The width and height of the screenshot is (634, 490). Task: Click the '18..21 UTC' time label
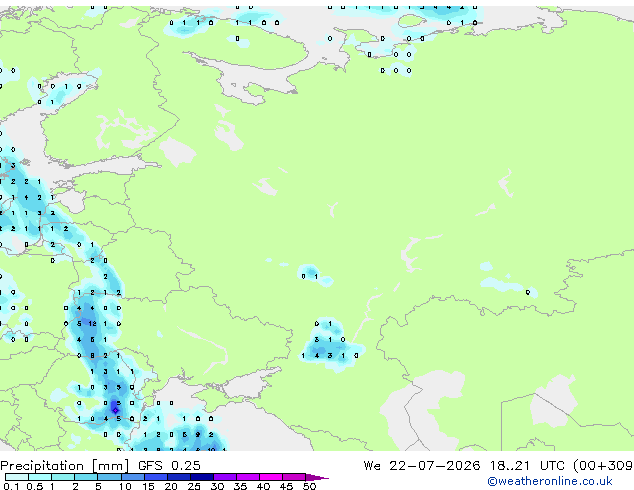point(529,466)
